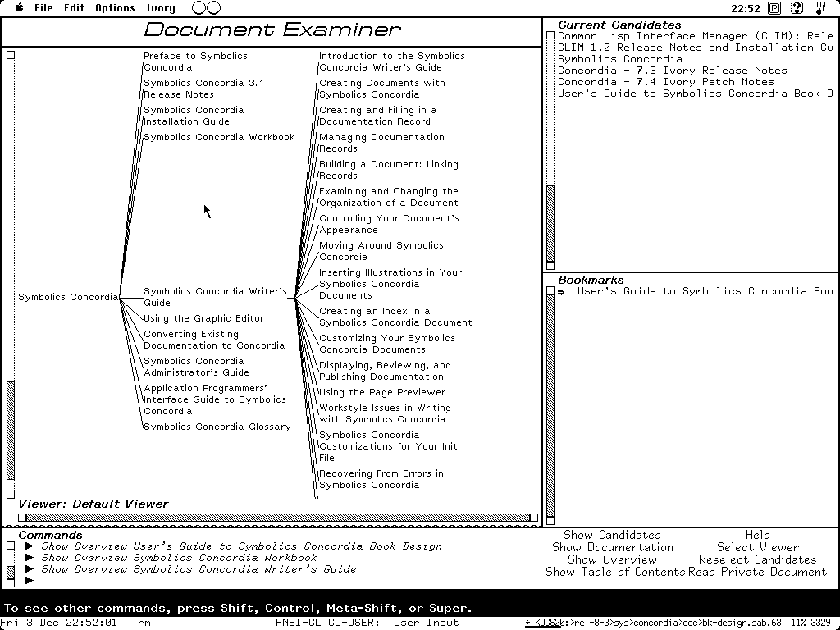Select Workstyle Issues in Writing node

pyautogui.click(x=386, y=413)
